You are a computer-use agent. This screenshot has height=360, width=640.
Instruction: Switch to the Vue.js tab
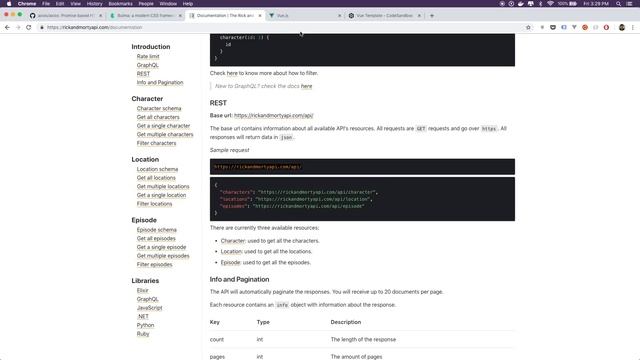(304, 16)
